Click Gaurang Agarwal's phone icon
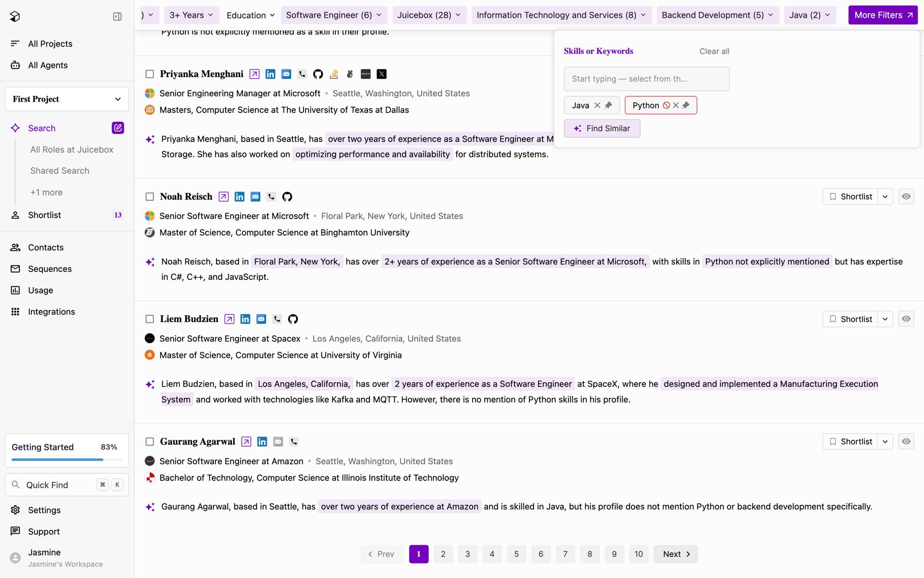This screenshot has width=924, height=578. coord(294,442)
